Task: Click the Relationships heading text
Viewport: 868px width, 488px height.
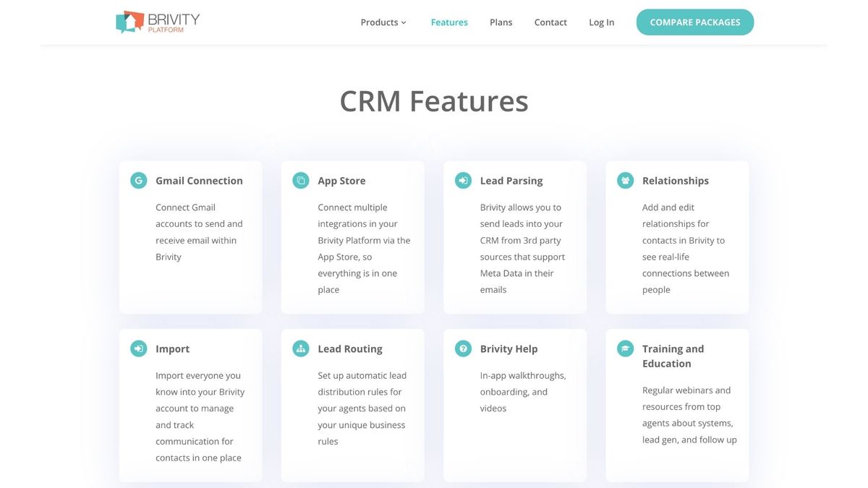Action: pos(675,180)
